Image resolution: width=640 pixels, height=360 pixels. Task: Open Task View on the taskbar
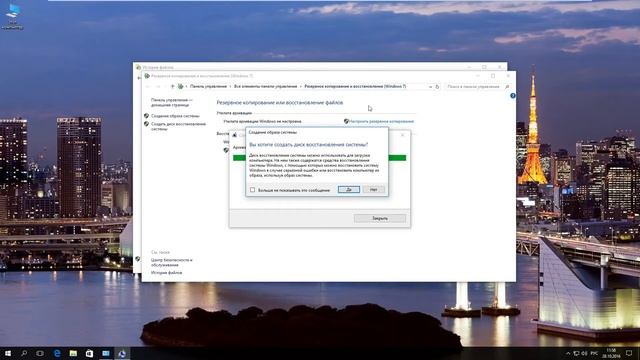[x=40, y=353]
